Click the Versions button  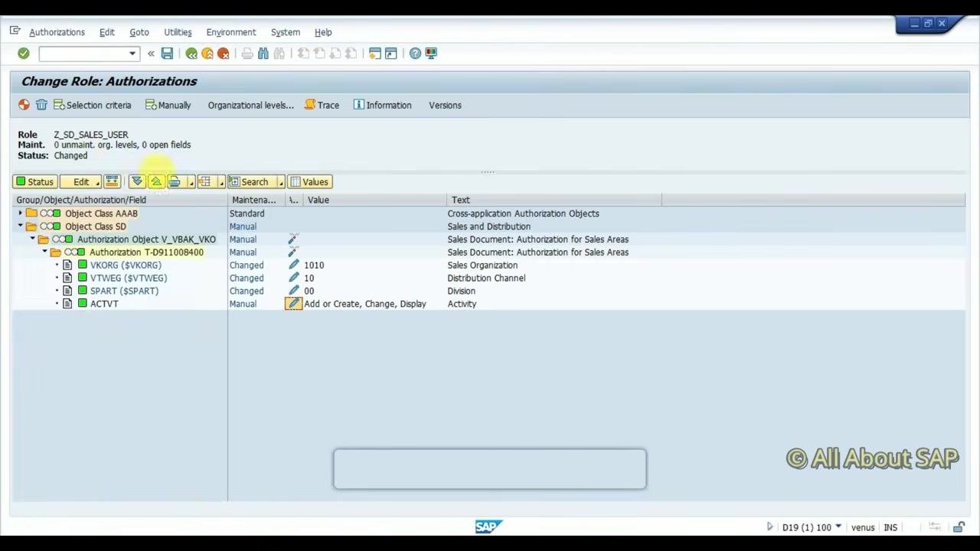(445, 105)
